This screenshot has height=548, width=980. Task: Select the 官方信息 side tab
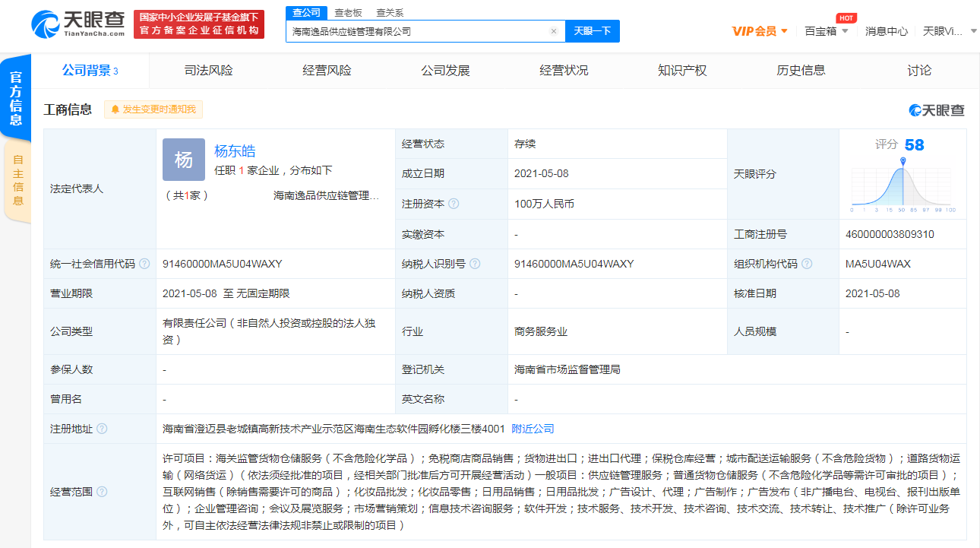click(x=16, y=98)
